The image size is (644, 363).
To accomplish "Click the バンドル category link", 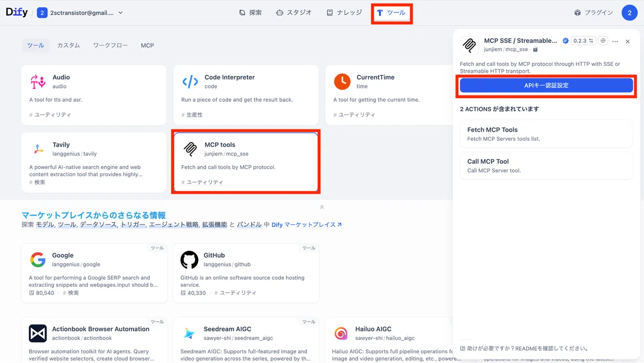I will [250, 225].
